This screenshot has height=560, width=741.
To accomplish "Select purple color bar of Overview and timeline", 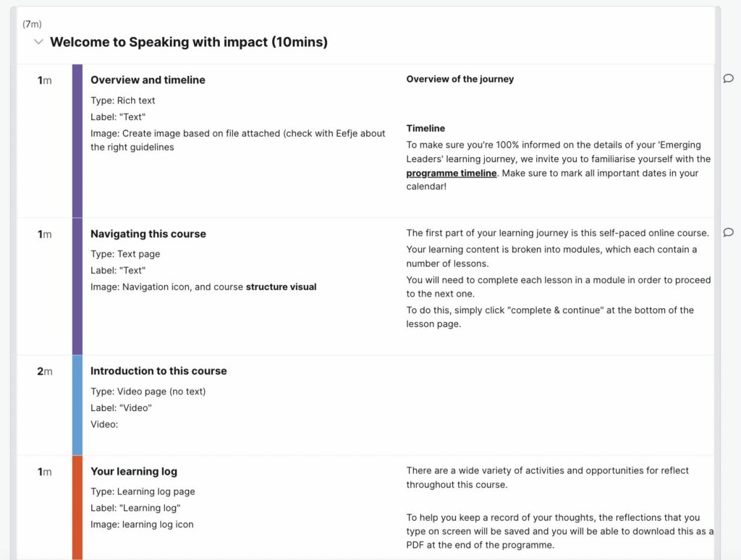I will [x=77, y=141].
